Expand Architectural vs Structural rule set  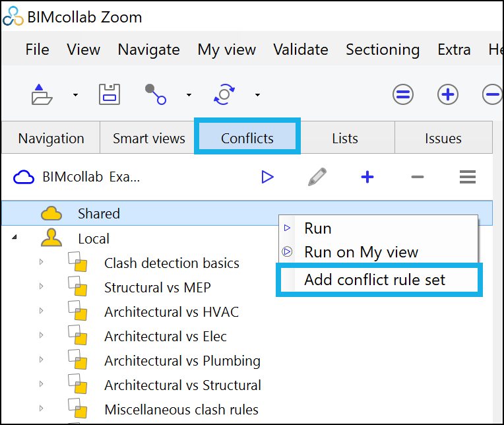click(x=41, y=384)
